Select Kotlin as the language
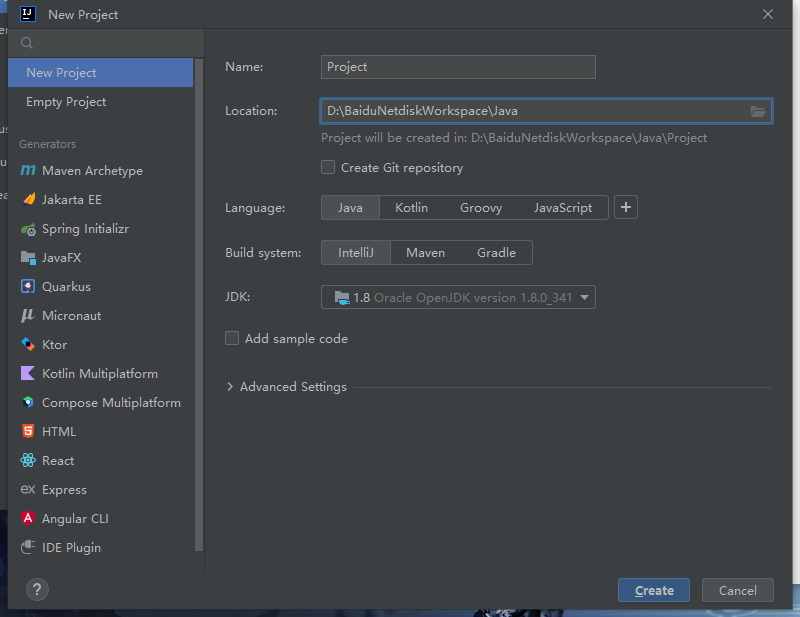 [411, 208]
